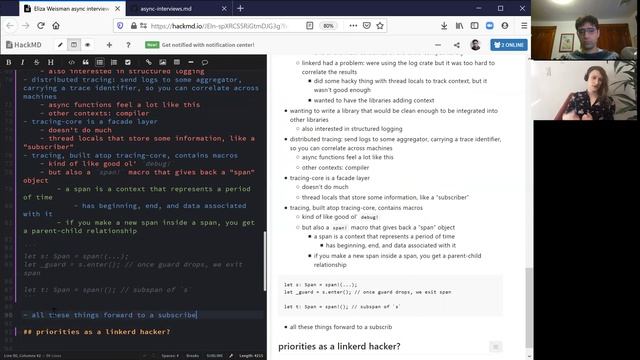Open tracking protection shield in address bar
The height and width of the screenshot is (360, 640).
[120, 26]
